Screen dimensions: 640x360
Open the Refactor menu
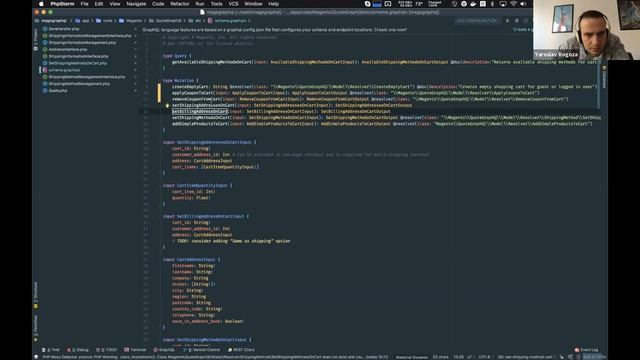point(180,4)
